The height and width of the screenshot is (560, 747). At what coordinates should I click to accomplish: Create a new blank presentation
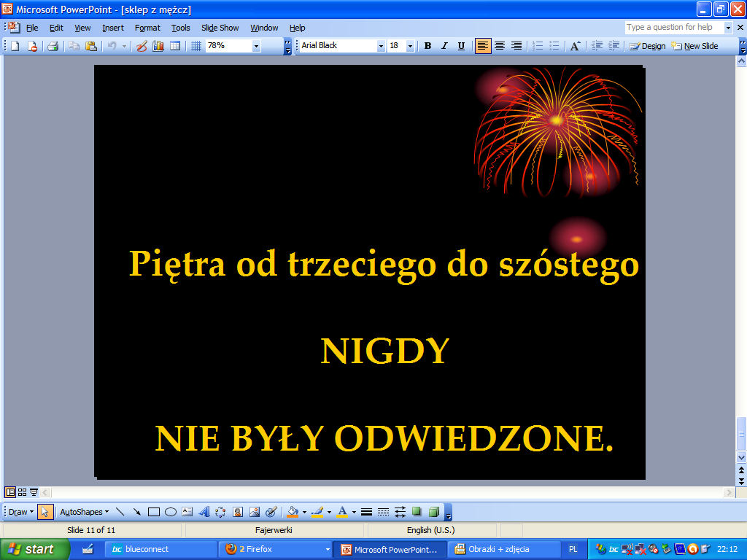[15, 46]
